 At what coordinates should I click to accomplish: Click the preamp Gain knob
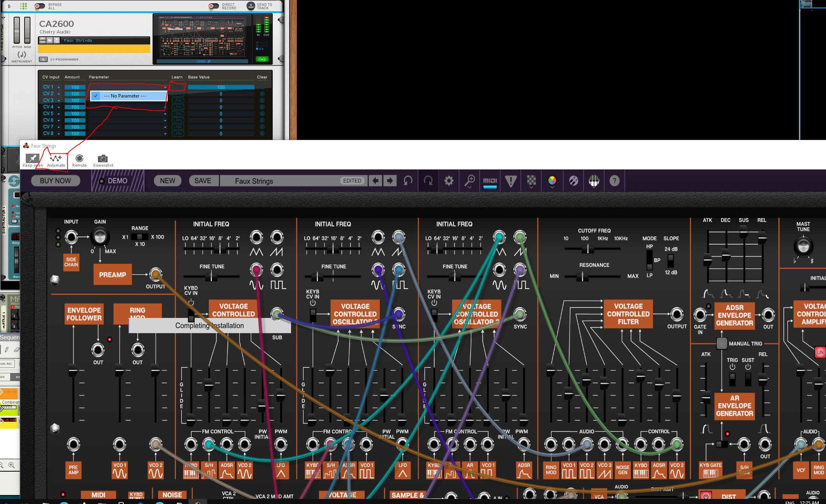click(x=100, y=236)
